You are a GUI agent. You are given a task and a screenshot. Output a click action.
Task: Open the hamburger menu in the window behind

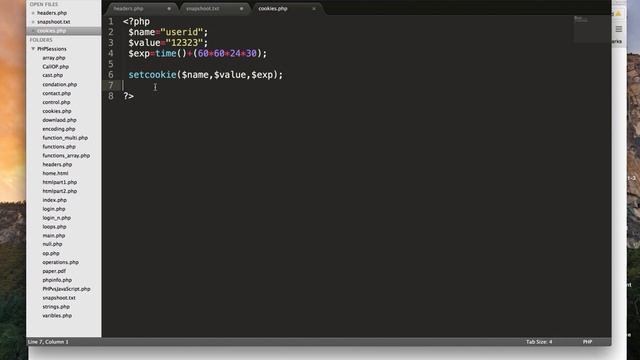(x=619, y=29)
